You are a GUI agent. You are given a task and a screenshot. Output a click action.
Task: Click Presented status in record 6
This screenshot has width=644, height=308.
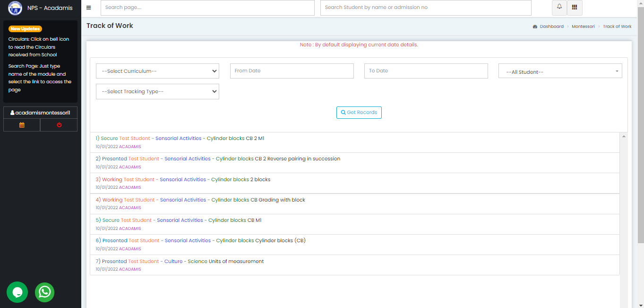[x=115, y=240]
